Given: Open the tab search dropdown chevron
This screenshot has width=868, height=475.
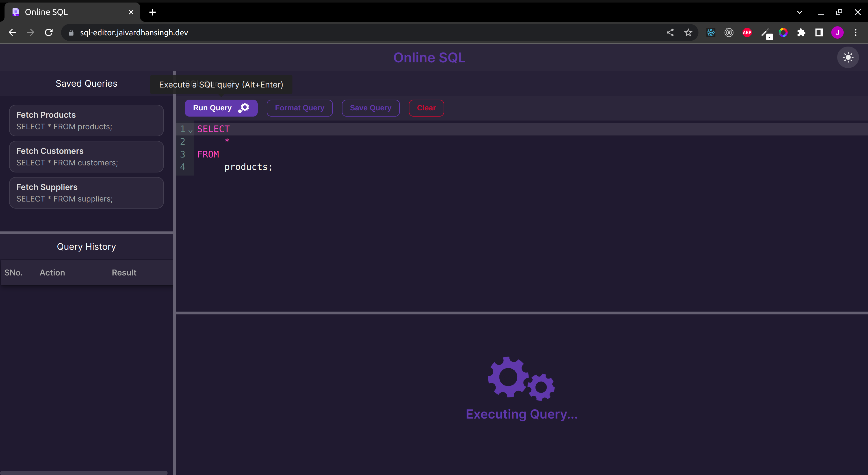Looking at the screenshot, I should pos(799,12).
